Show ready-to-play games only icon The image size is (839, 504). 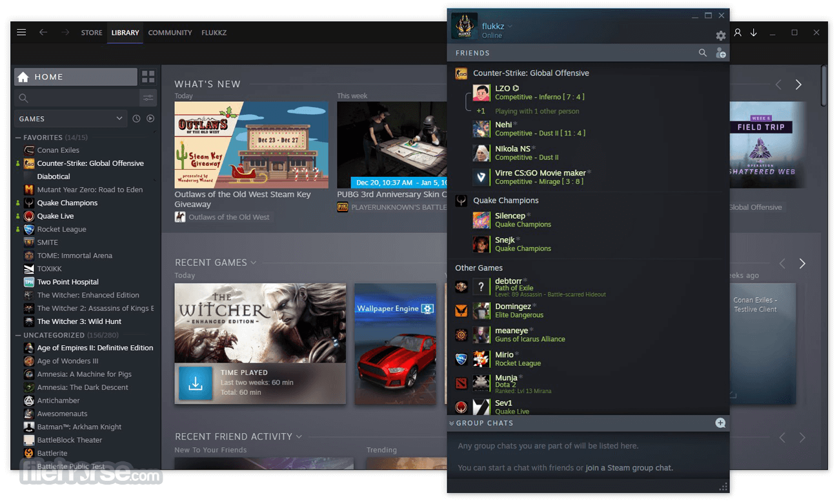[x=150, y=119]
